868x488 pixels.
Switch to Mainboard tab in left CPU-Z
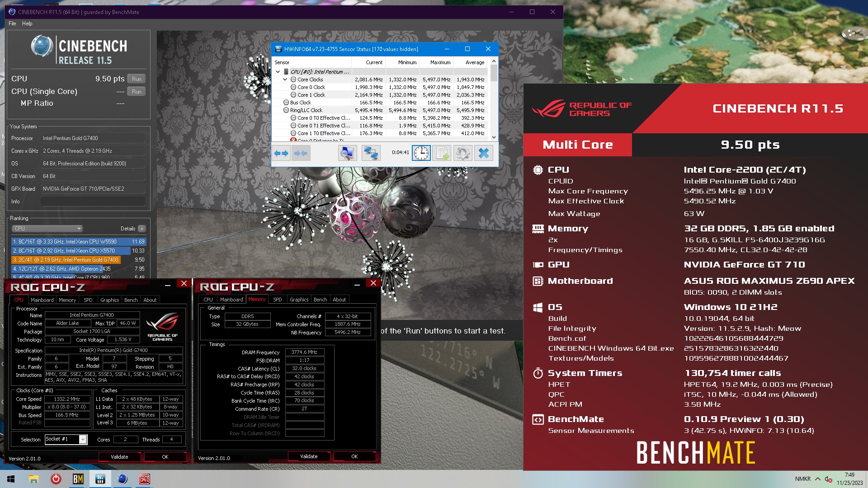(x=42, y=300)
